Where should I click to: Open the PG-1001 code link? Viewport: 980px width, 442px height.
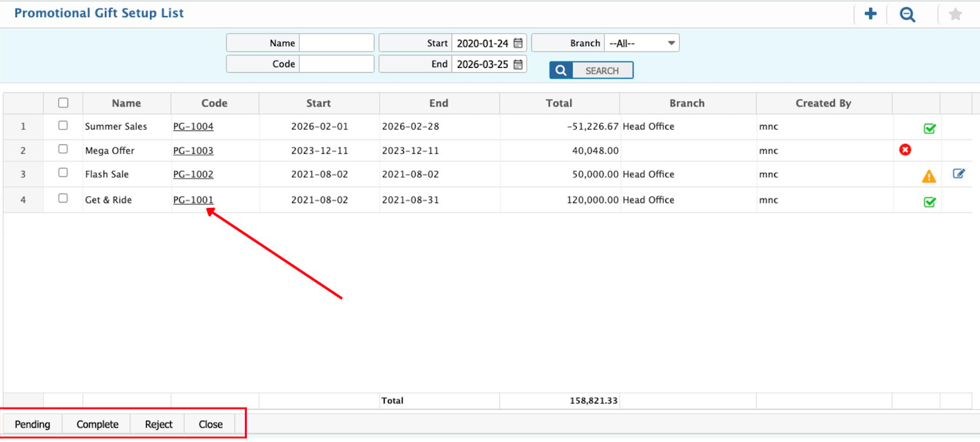tap(193, 200)
